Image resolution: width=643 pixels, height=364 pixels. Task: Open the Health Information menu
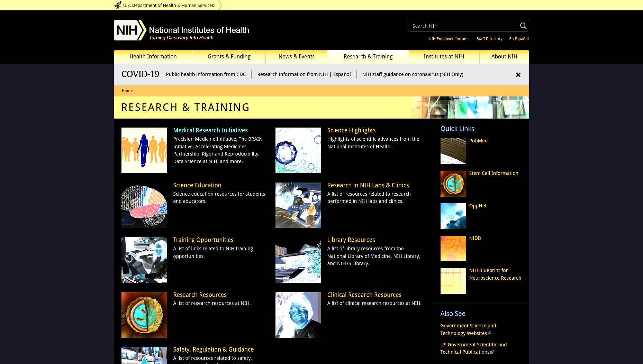[x=153, y=57]
